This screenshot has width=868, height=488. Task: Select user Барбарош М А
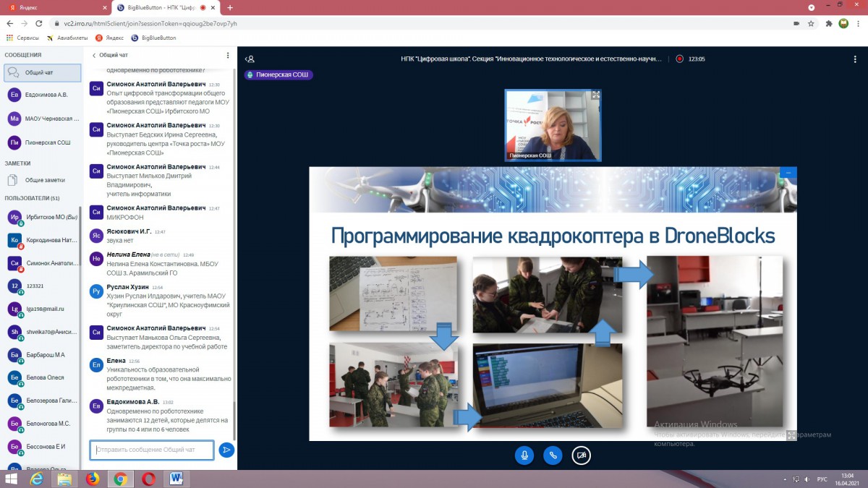(x=42, y=355)
